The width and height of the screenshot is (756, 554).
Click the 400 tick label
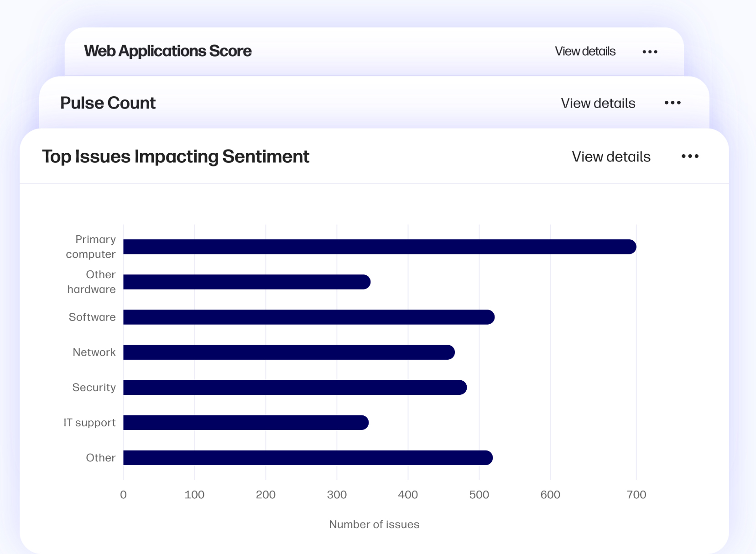(x=408, y=495)
